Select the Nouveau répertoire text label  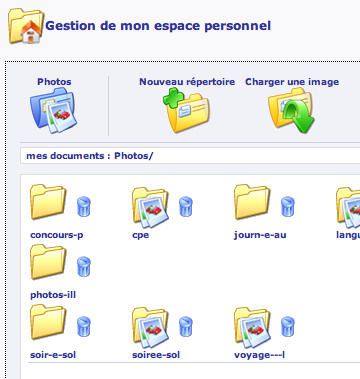pyautogui.click(x=187, y=82)
